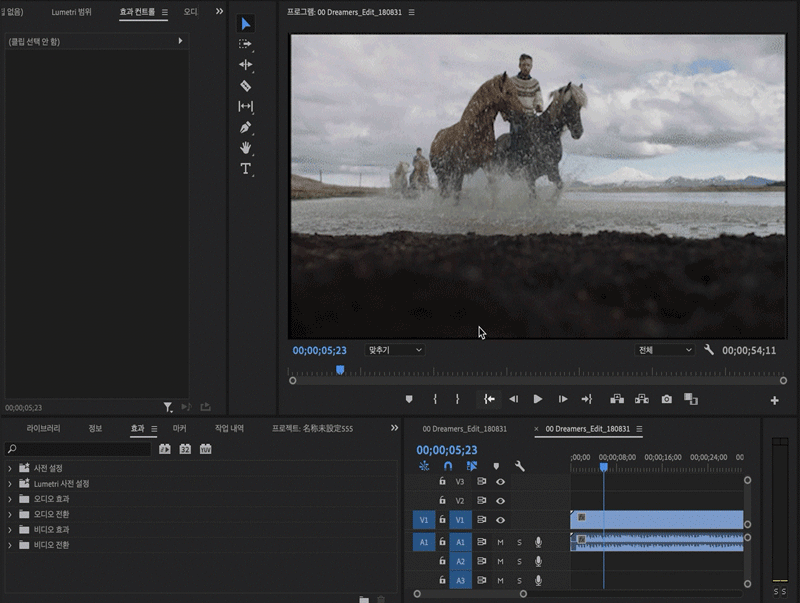This screenshot has height=603, width=800.
Task: Click the Add Marker icon in Program Monitor
Action: [409, 399]
